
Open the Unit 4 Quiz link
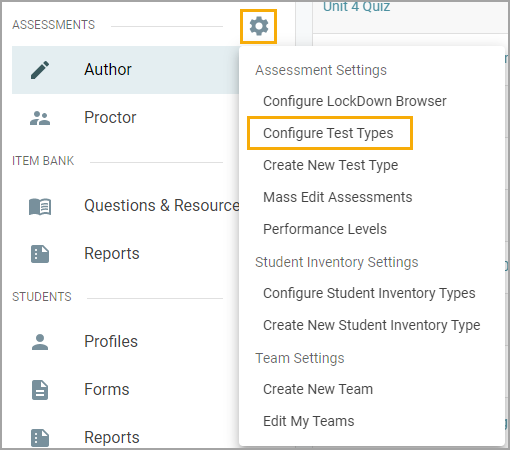pyautogui.click(x=357, y=7)
